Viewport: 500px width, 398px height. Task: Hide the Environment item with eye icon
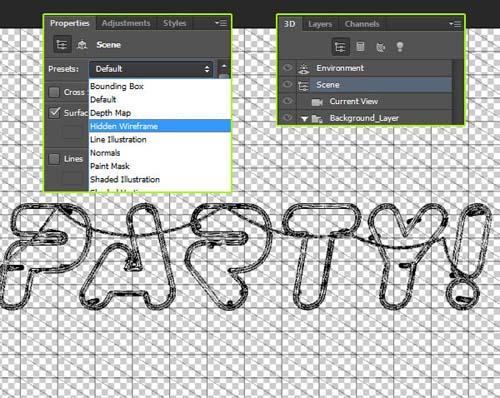pos(287,68)
